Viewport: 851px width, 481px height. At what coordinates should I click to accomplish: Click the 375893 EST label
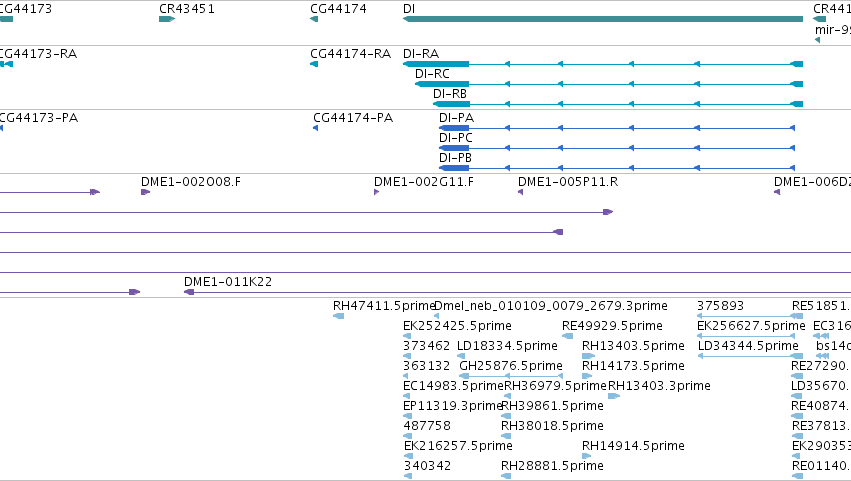721,306
